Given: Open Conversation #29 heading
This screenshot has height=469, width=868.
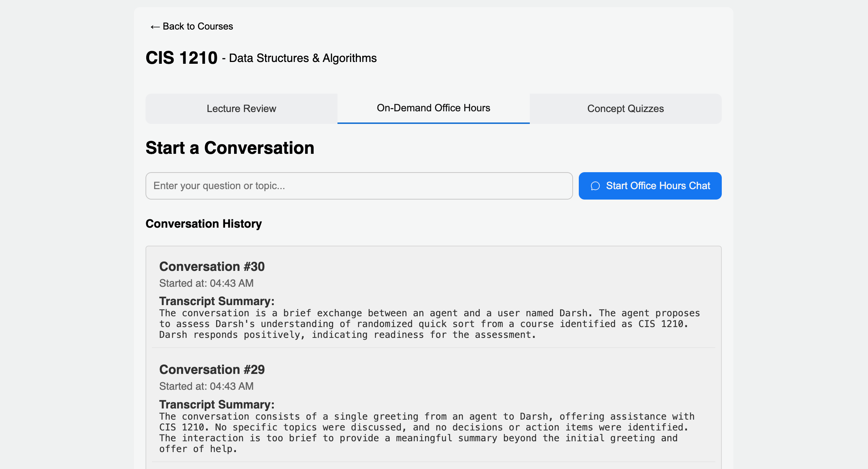Looking at the screenshot, I should pyautogui.click(x=212, y=370).
